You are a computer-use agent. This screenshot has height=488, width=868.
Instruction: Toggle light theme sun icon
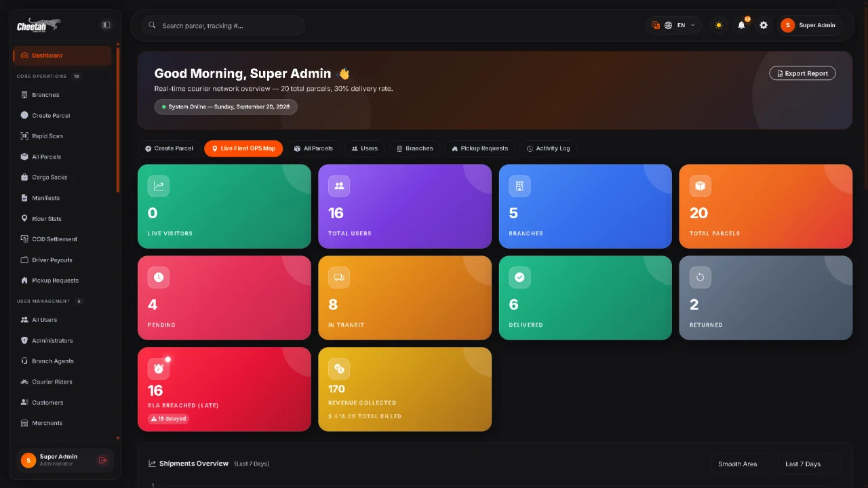719,25
